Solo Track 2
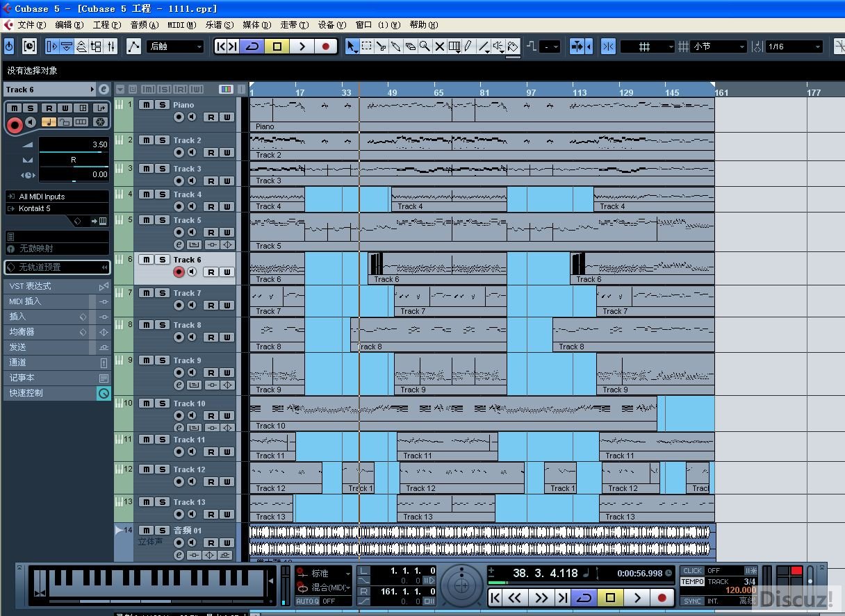The height and width of the screenshot is (616, 845). 162,140
